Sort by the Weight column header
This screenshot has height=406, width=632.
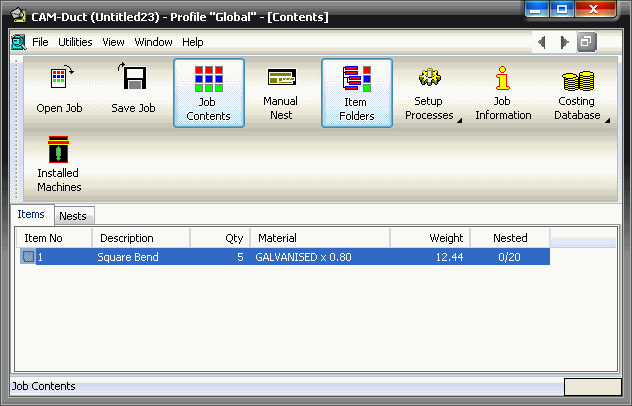[430, 238]
